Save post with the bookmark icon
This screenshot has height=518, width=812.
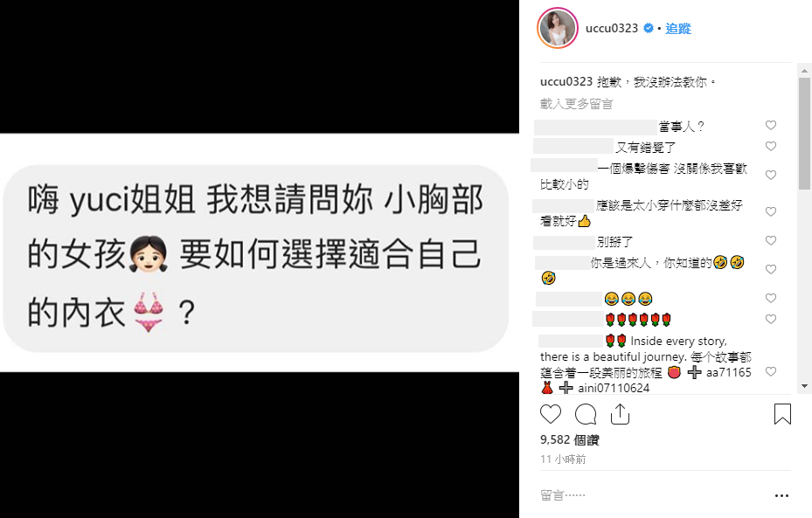click(782, 414)
